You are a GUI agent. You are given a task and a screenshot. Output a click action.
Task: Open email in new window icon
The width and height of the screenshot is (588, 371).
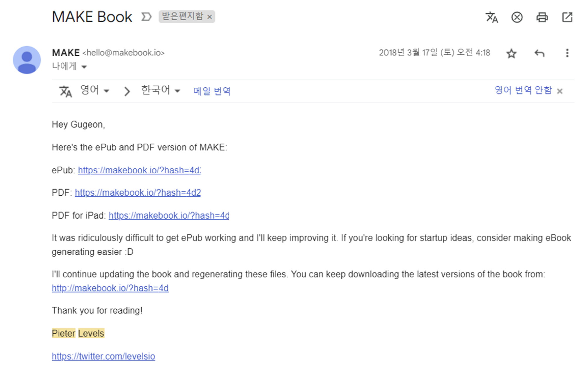[x=567, y=17]
